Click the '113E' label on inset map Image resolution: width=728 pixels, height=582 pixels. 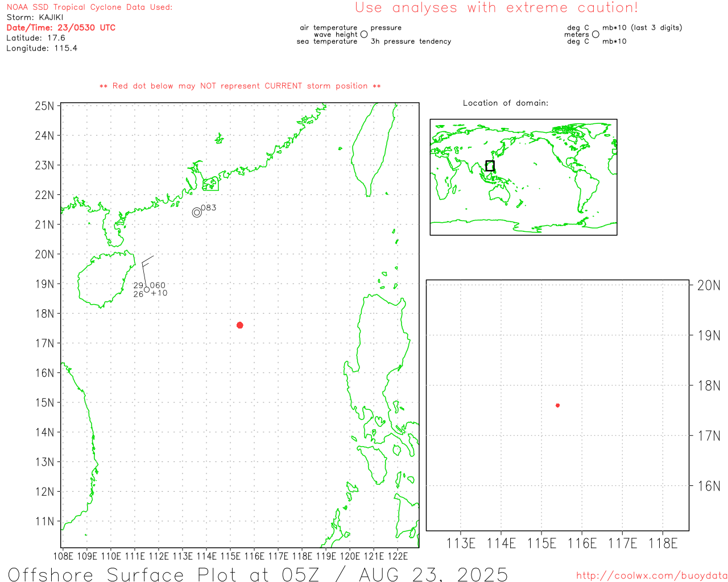[461, 543]
